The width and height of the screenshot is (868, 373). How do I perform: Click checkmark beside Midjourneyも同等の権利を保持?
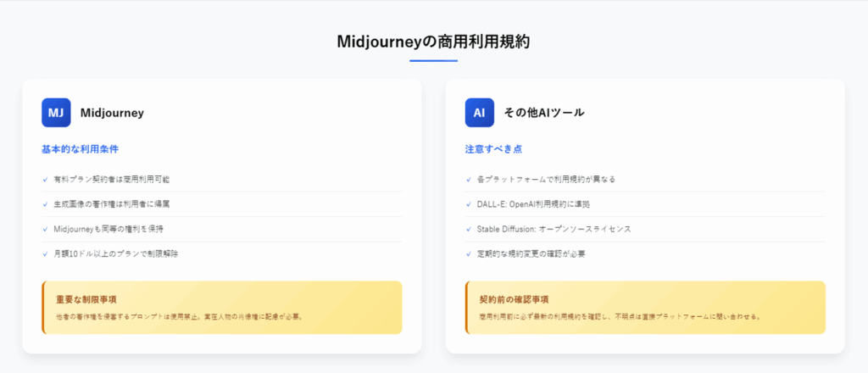45,229
